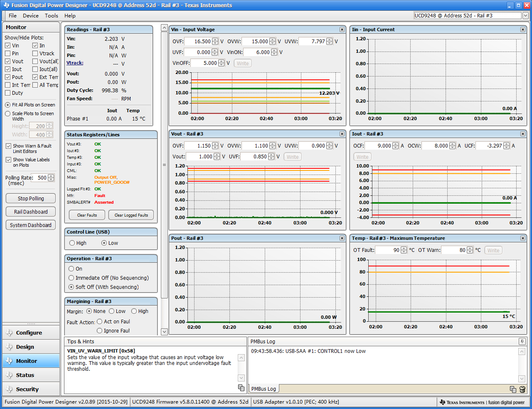Click the Stop Polling button
Viewport: 532px width, 409px height.
[31, 199]
